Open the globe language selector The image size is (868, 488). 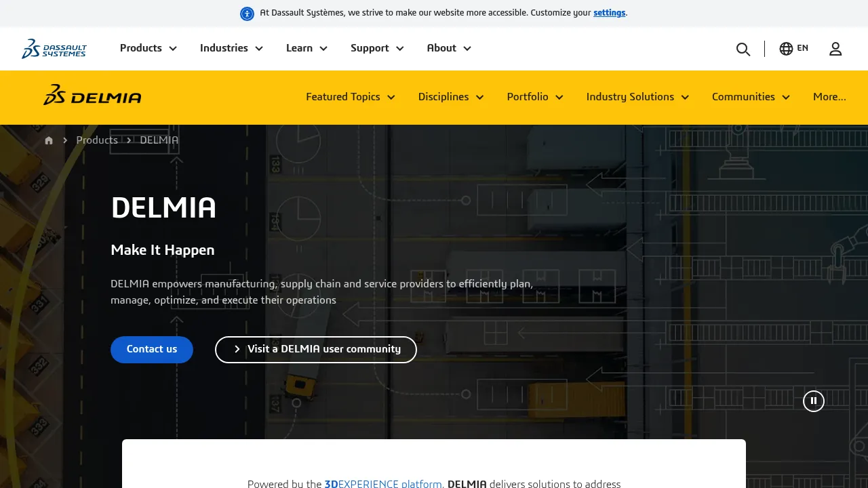(793, 48)
